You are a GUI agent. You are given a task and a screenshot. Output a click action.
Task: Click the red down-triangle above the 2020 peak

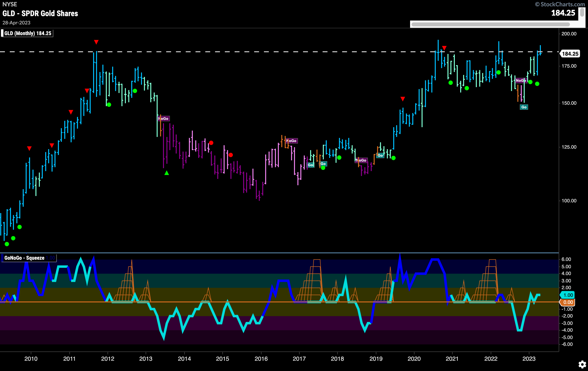[444, 48]
